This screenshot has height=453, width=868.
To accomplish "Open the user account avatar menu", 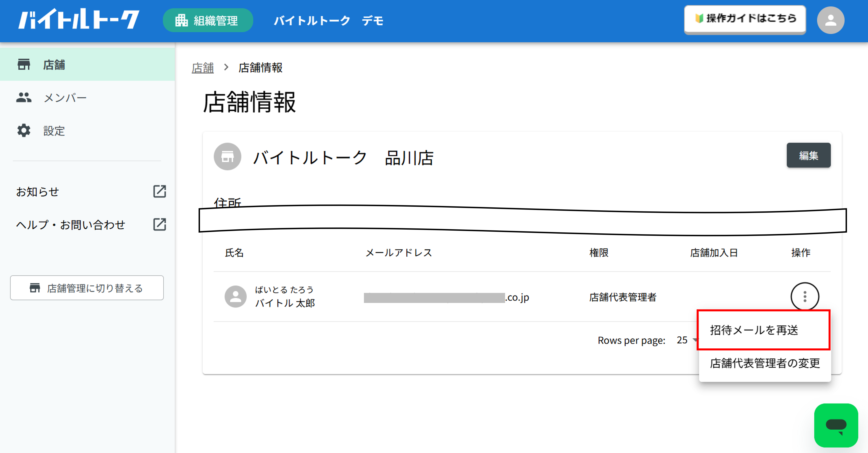I will pyautogui.click(x=830, y=20).
